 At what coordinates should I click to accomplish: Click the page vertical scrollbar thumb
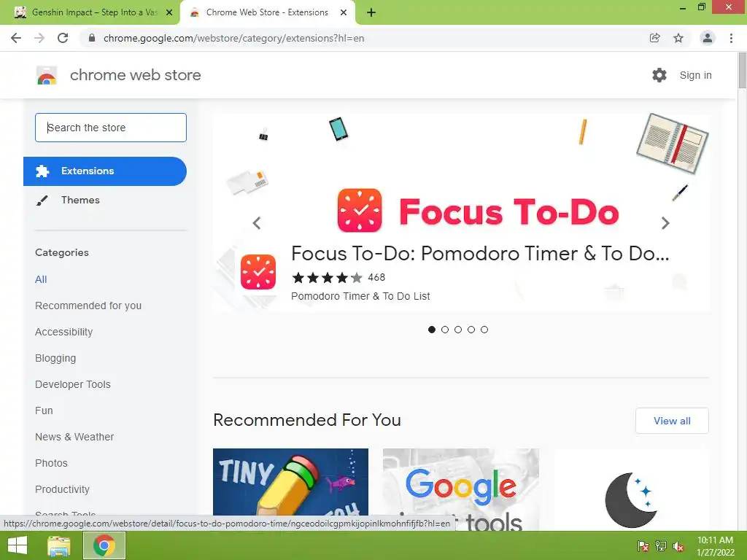(x=742, y=70)
